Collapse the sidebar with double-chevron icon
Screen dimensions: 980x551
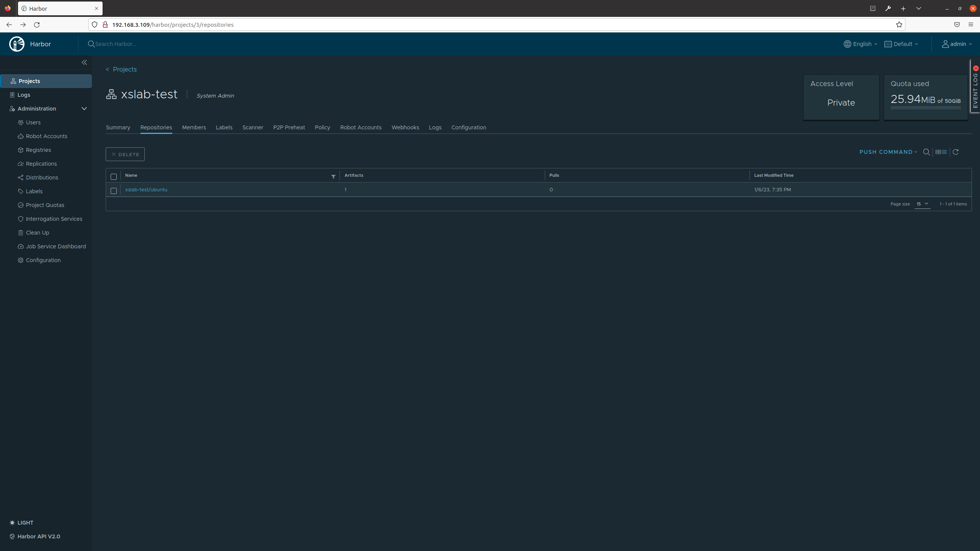pyautogui.click(x=84, y=62)
